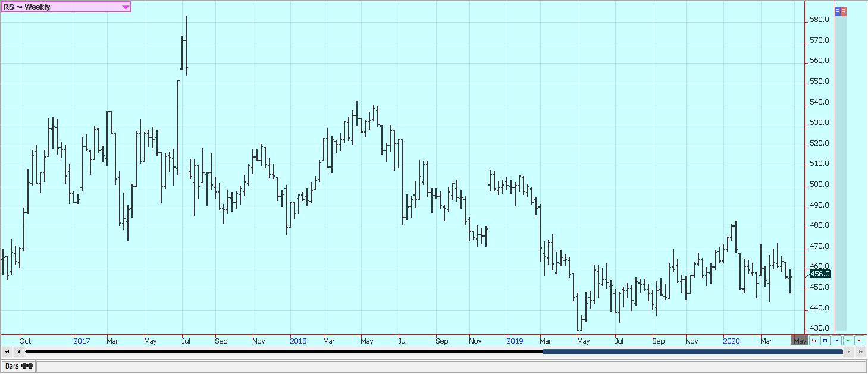Click the 2020 year label on time axis
Image resolution: width=868 pixels, height=374 pixels.
732,341
